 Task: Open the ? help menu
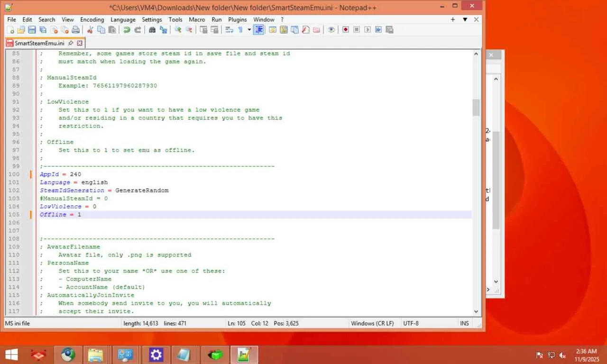282,19
